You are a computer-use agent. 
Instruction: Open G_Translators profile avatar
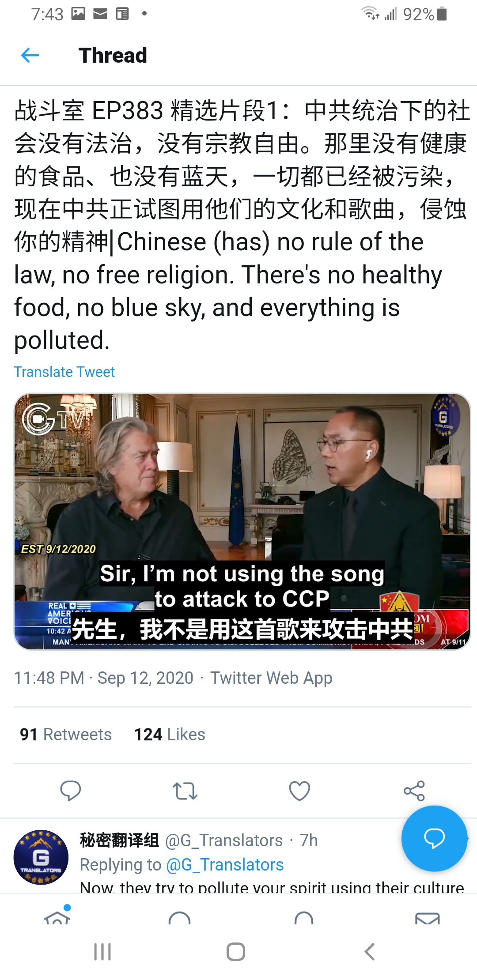pos(41,857)
